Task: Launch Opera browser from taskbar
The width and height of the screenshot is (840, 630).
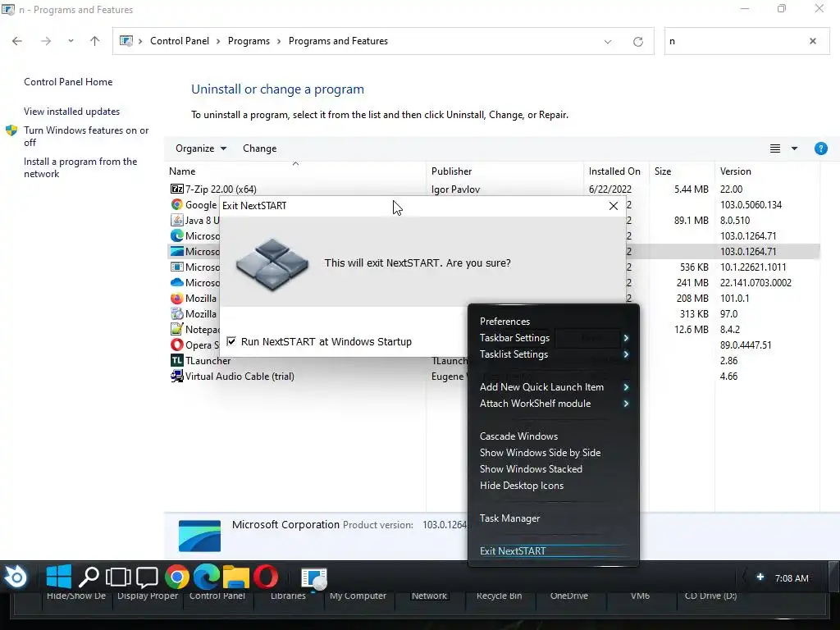Action: point(266,577)
